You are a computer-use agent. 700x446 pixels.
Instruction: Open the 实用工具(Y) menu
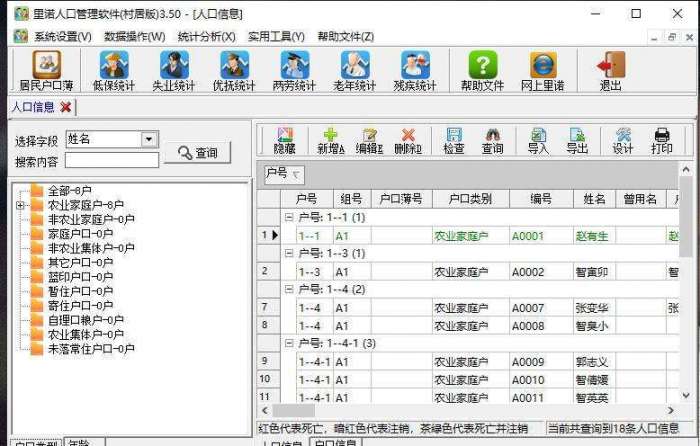277,37
